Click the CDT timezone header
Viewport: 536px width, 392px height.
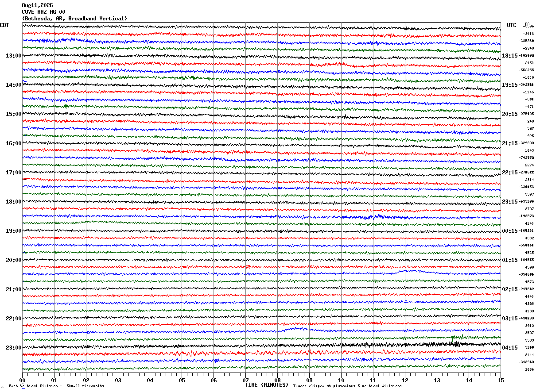pos(4,25)
